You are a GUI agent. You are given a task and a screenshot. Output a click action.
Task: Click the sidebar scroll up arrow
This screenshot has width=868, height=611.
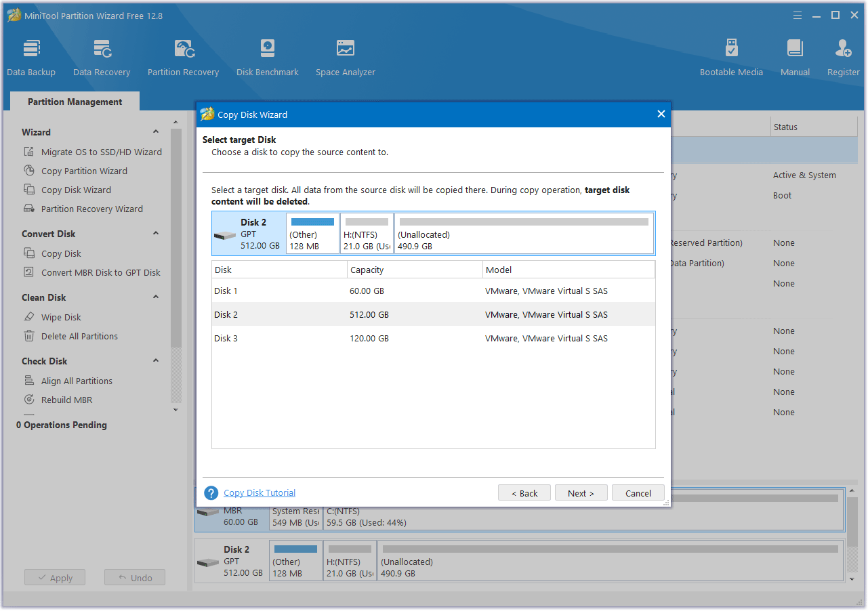[176, 121]
